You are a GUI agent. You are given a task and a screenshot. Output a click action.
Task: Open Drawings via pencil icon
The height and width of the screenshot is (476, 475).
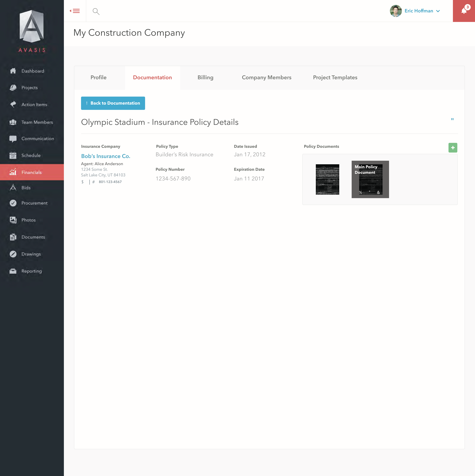click(x=13, y=254)
